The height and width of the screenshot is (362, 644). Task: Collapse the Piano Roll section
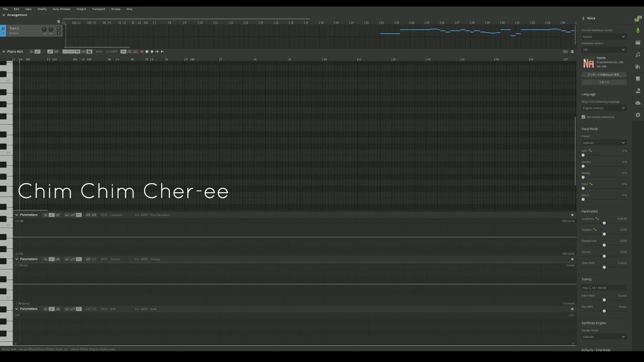coord(4,51)
